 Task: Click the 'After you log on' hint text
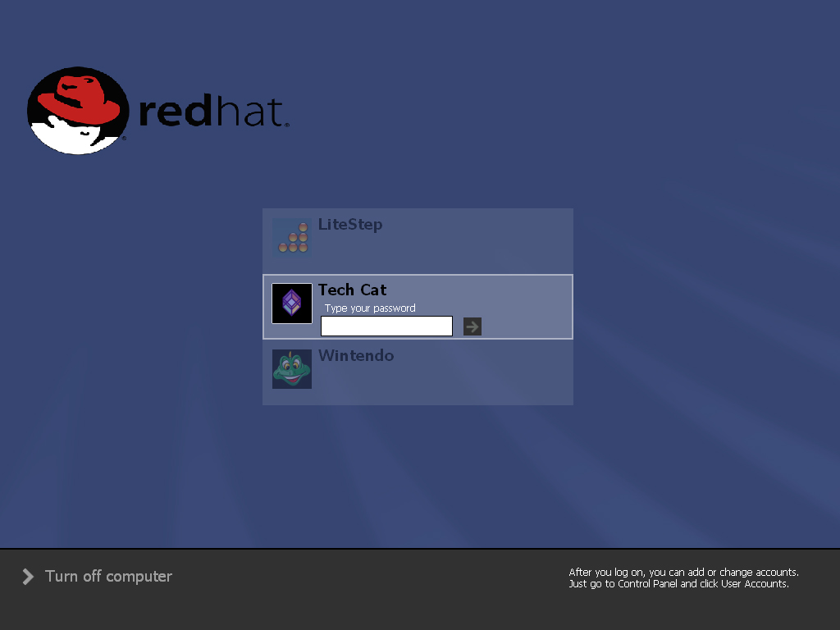[x=683, y=578]
